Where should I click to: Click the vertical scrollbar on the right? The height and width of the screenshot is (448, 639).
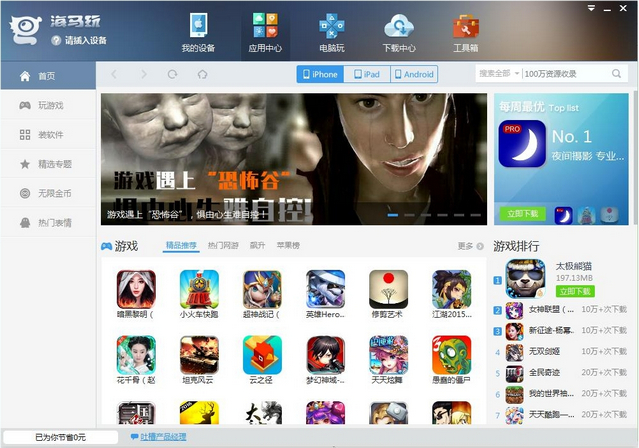tap(636, 157)
